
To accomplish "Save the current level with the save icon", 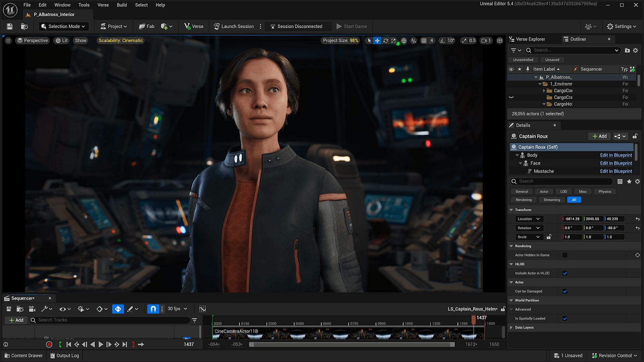I will (9, 26).
